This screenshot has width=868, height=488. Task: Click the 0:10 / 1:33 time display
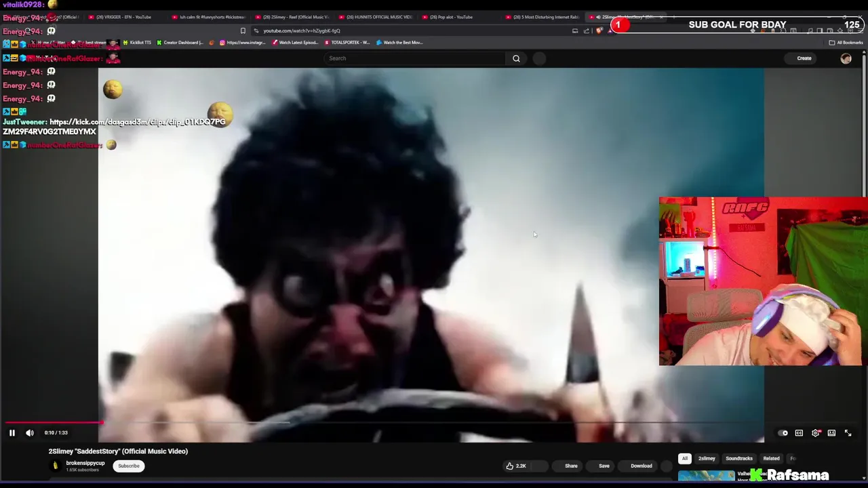click(56, 432)
